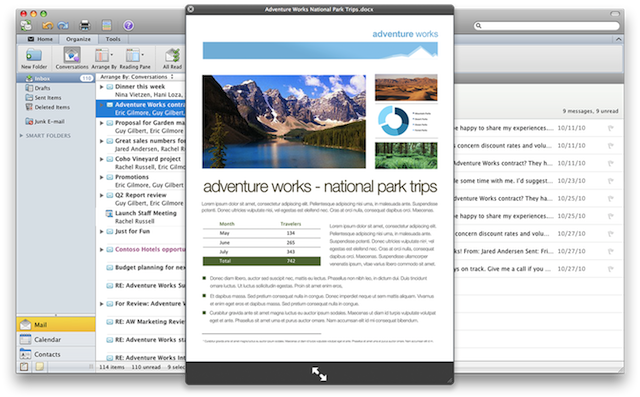Open the Contoso Hotels opportunity message

141,250
